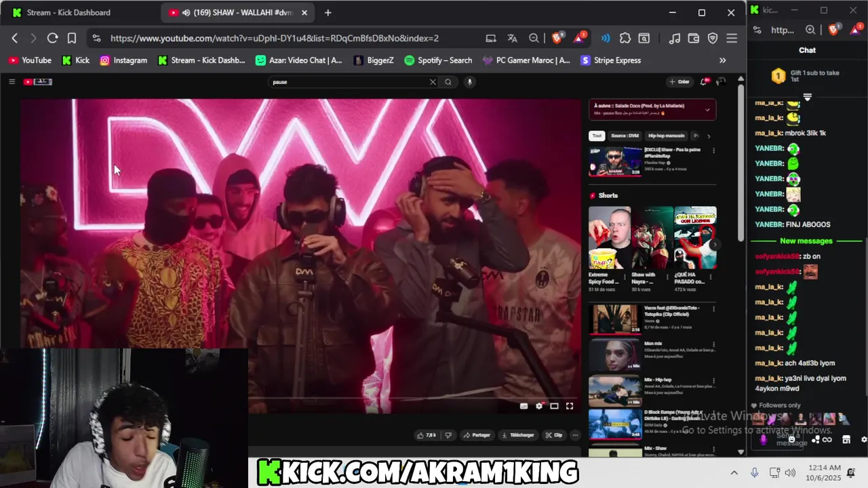Toggle video subtitles captions button
Viewport: 868px width, 488px height.
coord(524,406)
